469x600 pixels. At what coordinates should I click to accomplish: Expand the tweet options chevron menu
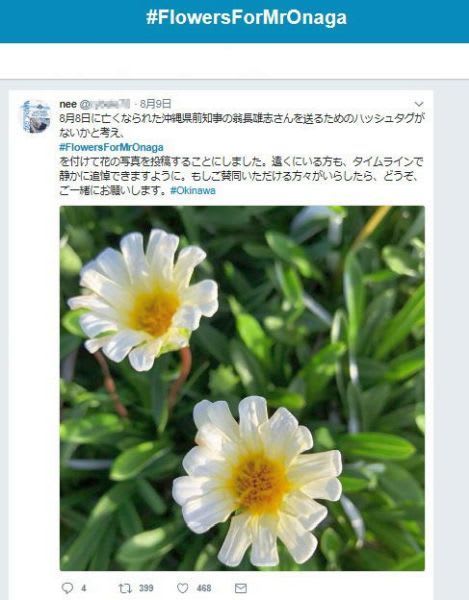pyautogui.click(x=419, y=104)
